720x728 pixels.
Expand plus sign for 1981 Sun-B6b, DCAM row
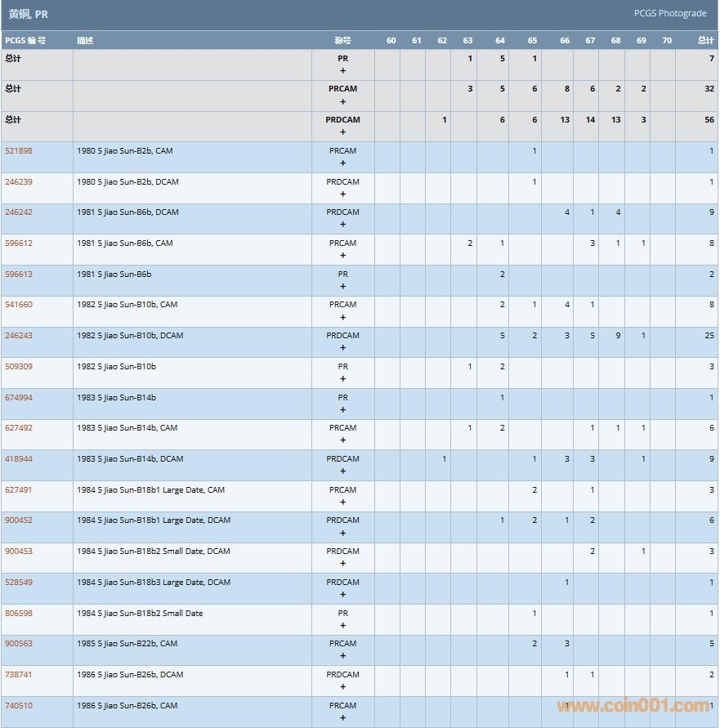tap(342, 225)
